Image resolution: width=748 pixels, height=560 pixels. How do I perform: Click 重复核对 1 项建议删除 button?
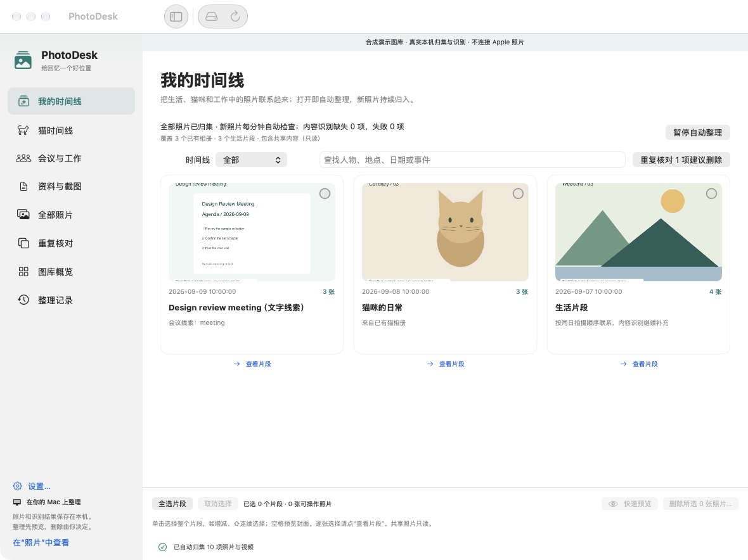(681, 160)
